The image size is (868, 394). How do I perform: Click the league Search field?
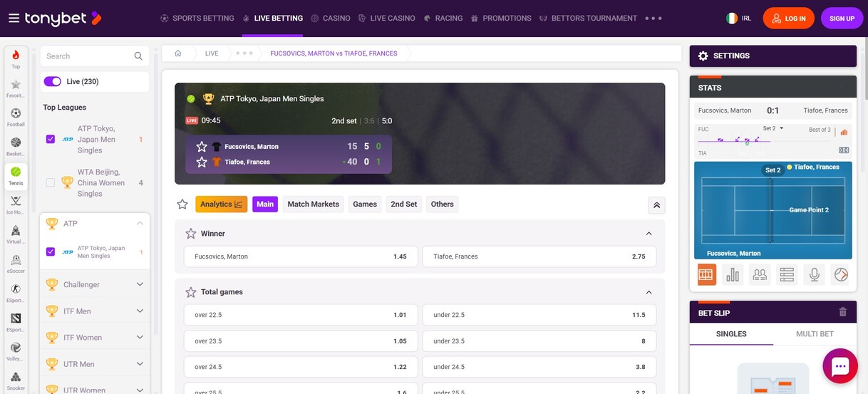[87, 56]
